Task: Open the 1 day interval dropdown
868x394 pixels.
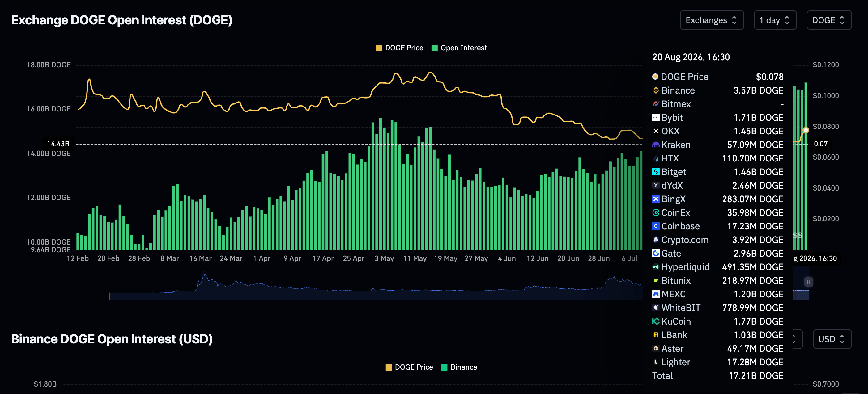Action: click(775, 20)
